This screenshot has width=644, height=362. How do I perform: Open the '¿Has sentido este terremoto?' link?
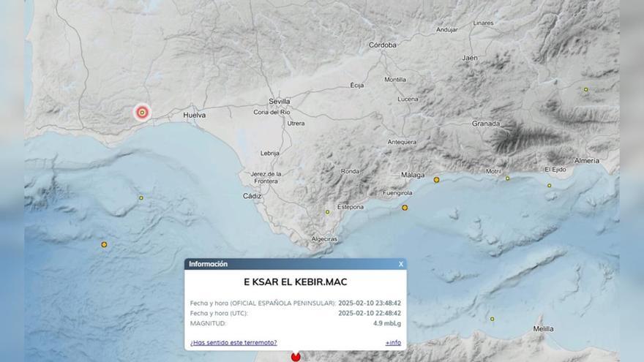(x=233, y=343)
